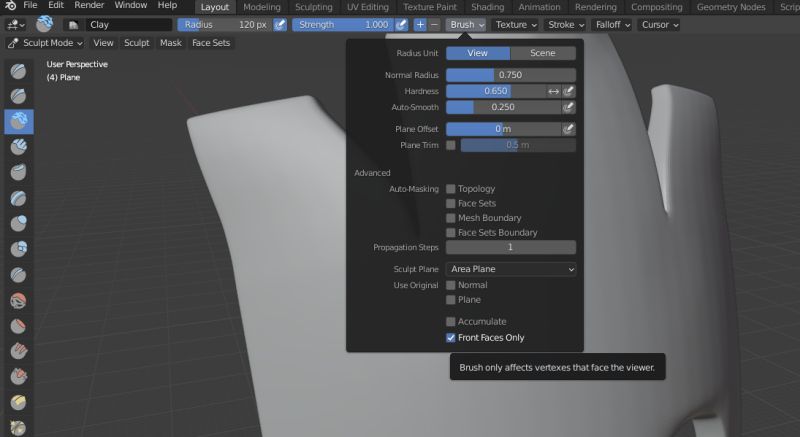Open the editor type dropdown in header
Viewport: 800px width, 437px height.
[x=16, y=24]
